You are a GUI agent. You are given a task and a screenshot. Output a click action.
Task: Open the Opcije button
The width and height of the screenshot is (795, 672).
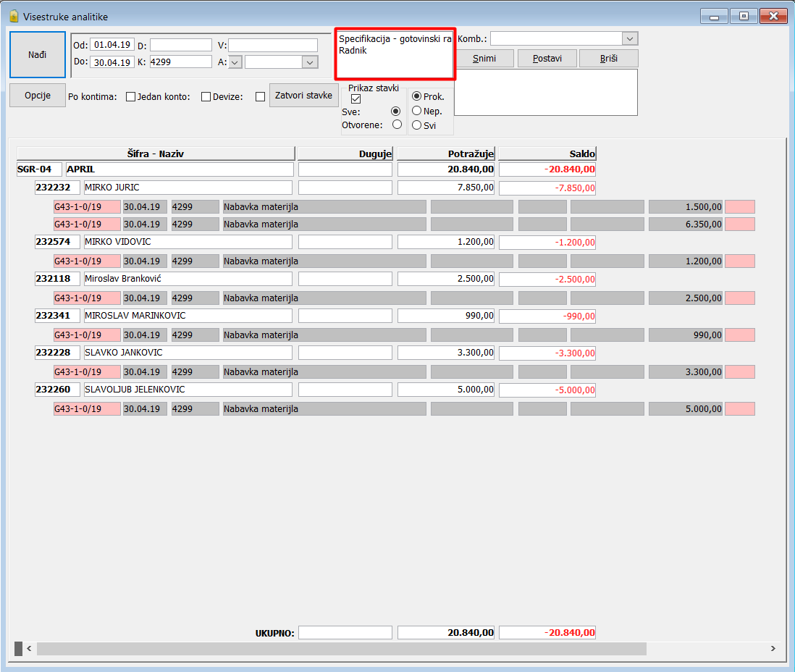(x=38, y=96)
